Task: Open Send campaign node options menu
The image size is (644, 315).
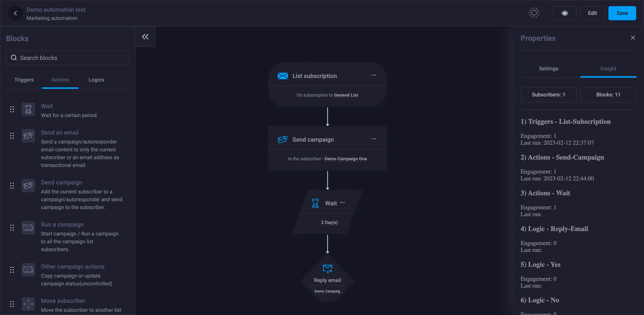Action: 373,139
